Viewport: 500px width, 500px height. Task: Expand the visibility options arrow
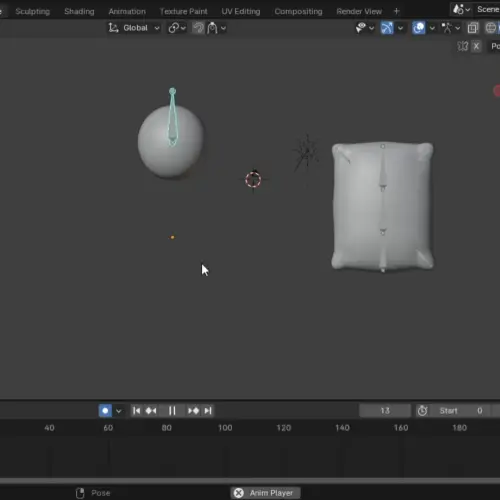[x=371, y=28]
